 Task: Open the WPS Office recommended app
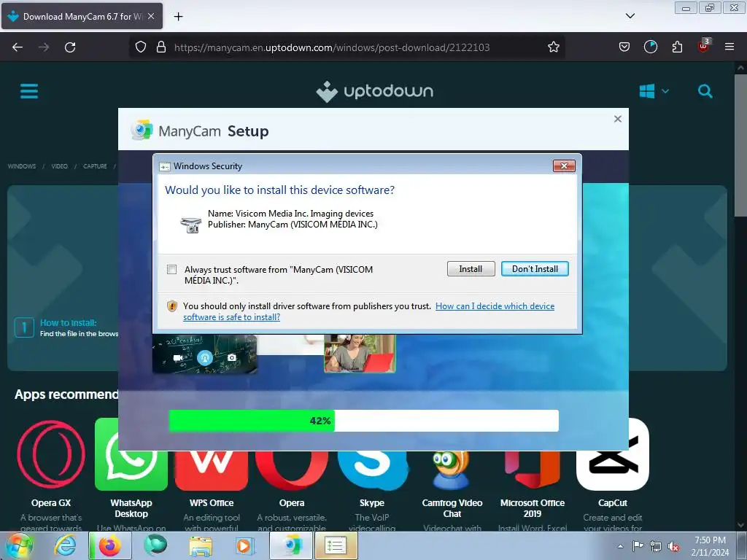click(x=212, y=470)
